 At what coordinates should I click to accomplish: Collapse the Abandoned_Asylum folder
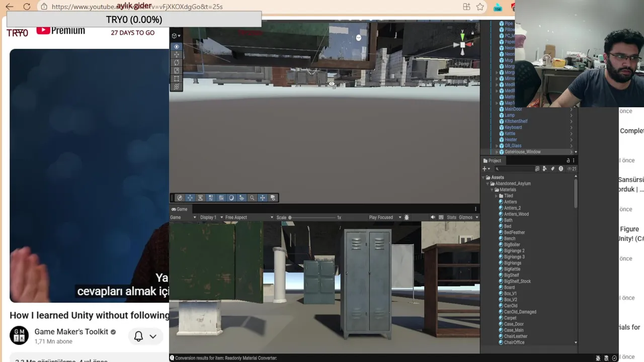[488, 184]
